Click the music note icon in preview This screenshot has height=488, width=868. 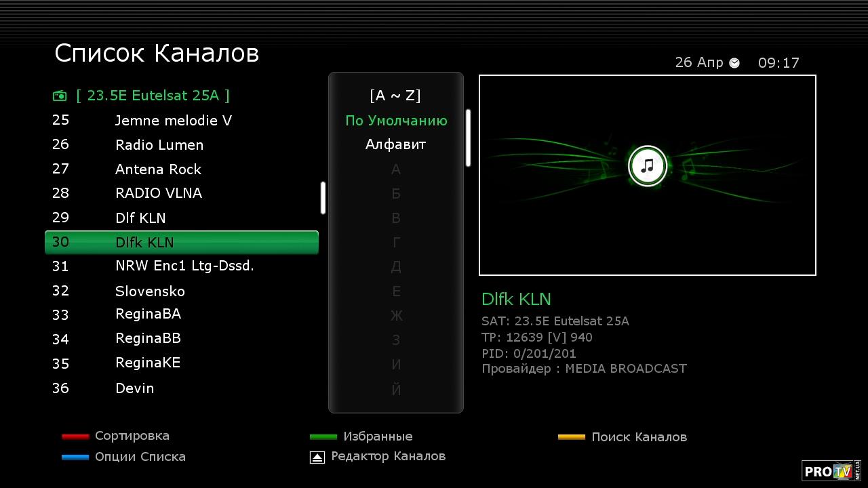point(647,165)
